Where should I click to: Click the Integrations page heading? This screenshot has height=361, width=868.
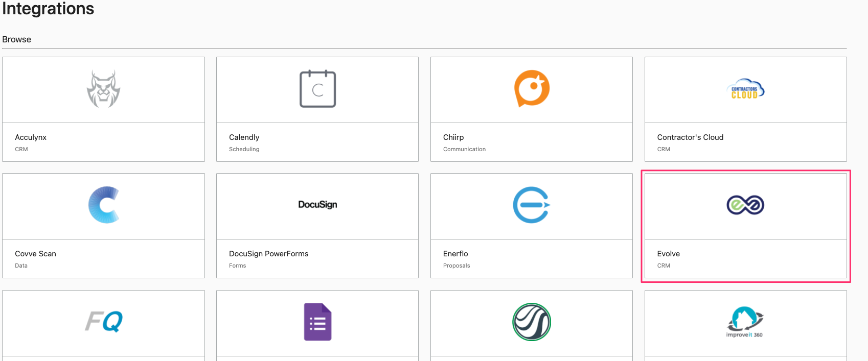tap(48, 8)
